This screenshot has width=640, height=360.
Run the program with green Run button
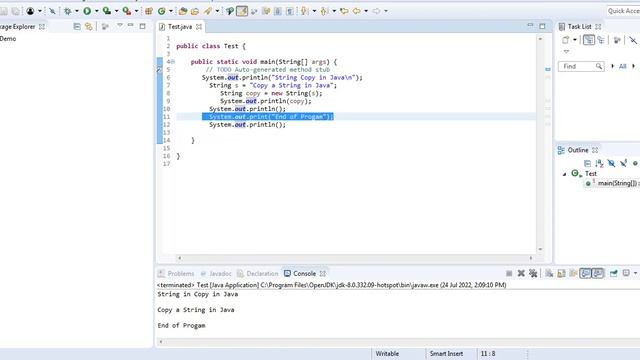(x=87, y=11)
